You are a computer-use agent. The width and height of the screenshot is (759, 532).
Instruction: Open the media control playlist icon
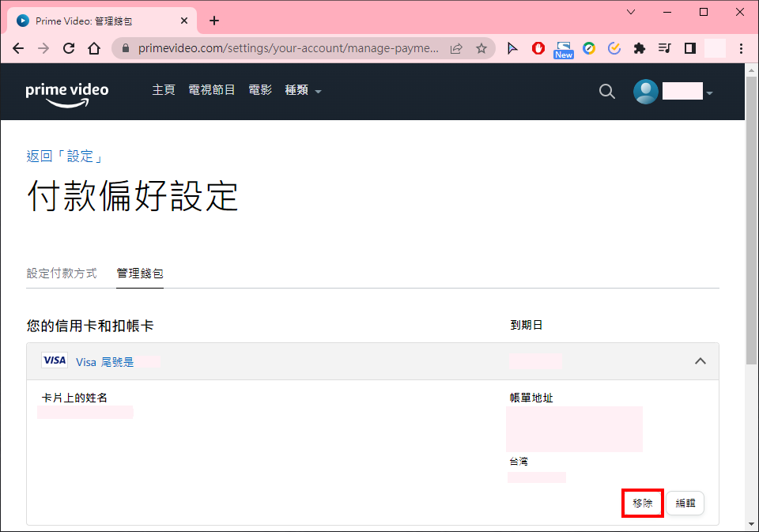click(x=665, y=48)
